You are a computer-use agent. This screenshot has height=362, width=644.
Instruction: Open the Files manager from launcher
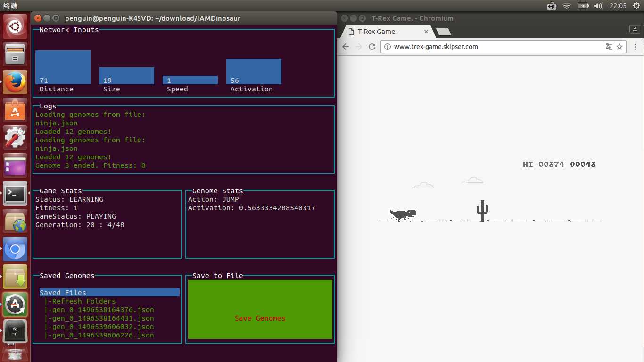(x=15, y=54)
